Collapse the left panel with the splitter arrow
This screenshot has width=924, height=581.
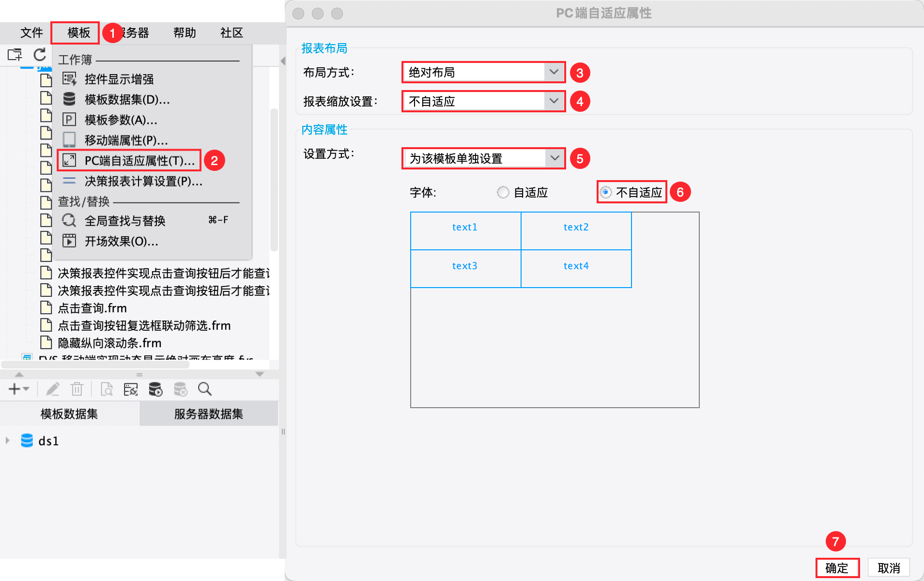283,61
